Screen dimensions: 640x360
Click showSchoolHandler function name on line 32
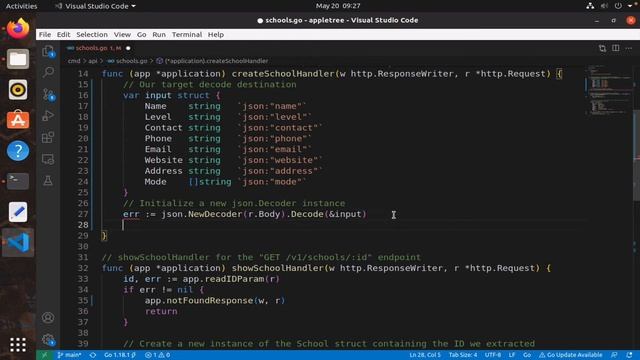pyautogui.click(x=278, y=268)
